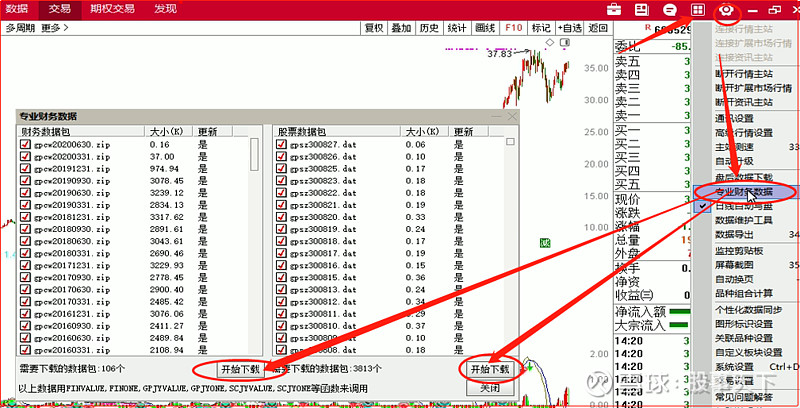This screenshot has width=800, height=408.
Task: Choose 监控剪贴板 from menu
Action: pos(739,251)
